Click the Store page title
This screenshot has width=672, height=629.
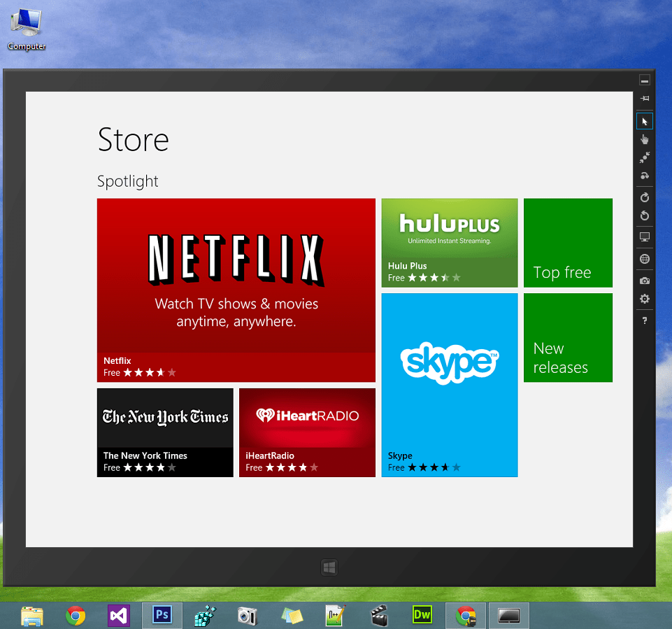click(134, 140)
